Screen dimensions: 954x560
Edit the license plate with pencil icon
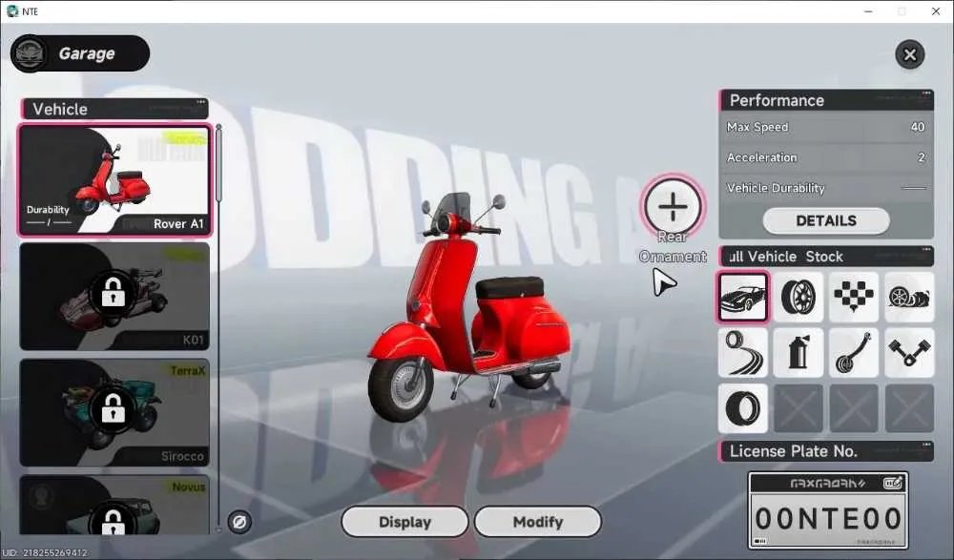(x=893, y=484)
